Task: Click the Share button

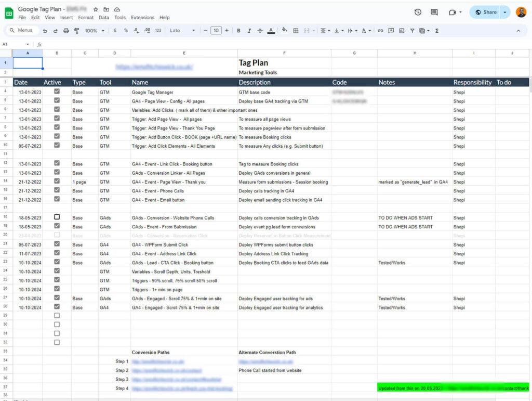Action: pyautogui.click(x=486, y=12)
